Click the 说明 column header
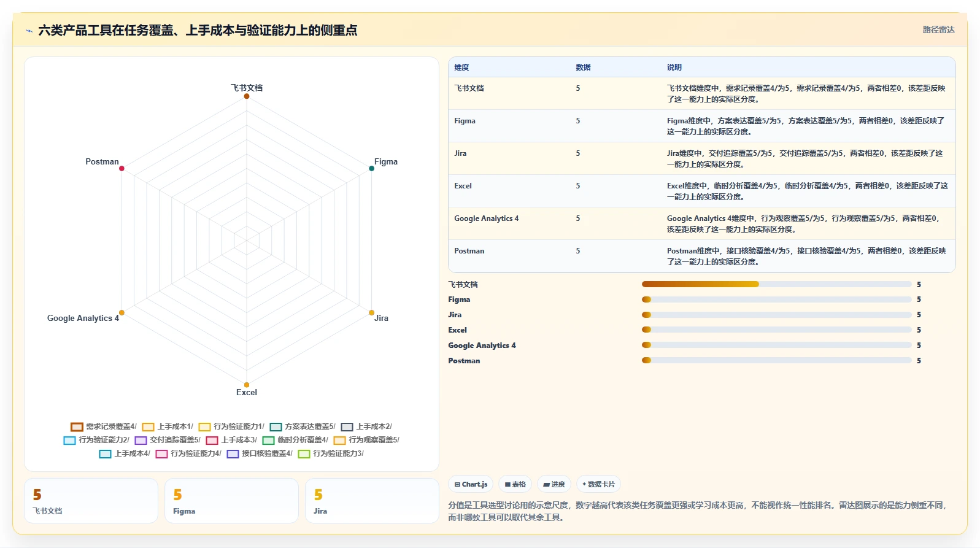Viewport: 980px width, 548px height. coord(674,68)
